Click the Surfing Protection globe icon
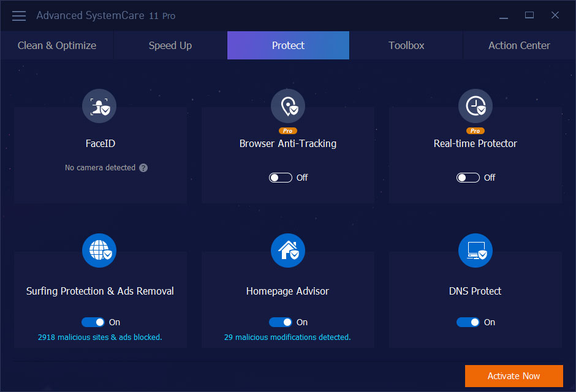 click(x=99, y=251)
